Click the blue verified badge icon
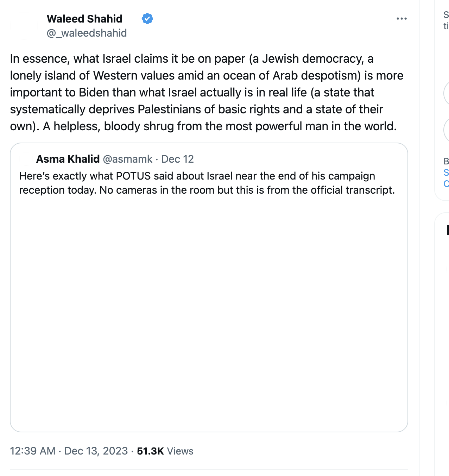 tap(147, 19)
